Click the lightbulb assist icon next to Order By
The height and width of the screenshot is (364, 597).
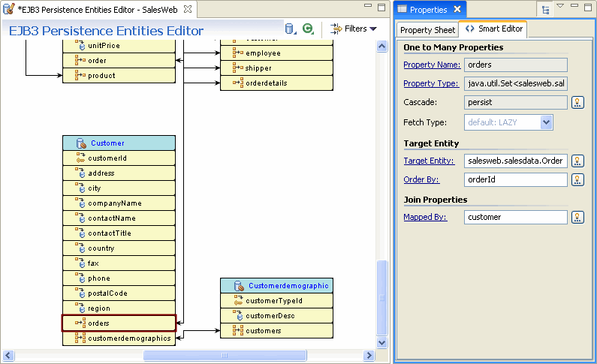click(x=577, y=179)
